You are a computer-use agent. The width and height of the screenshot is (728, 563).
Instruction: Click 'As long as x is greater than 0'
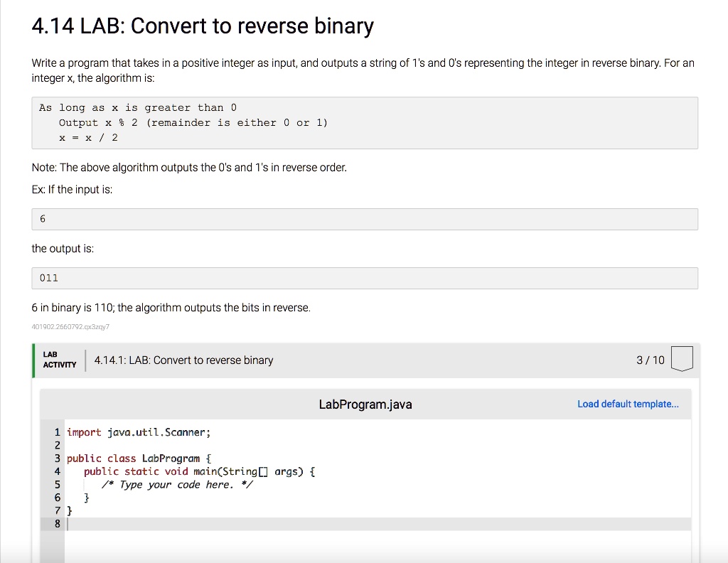(x=138, y=107)
